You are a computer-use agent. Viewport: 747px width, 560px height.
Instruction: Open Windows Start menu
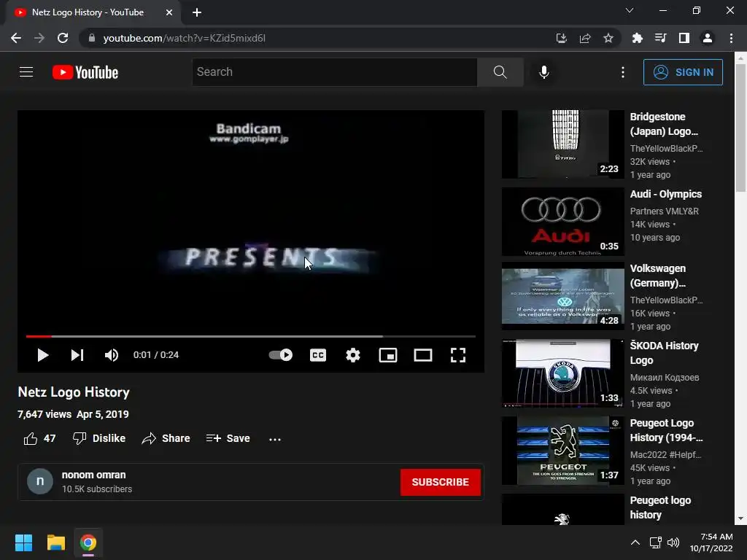click(x=23, y=542)
